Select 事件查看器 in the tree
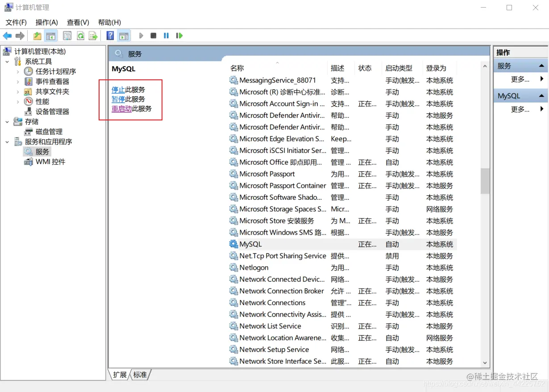The image size is (549, 392). pos(52,82)
